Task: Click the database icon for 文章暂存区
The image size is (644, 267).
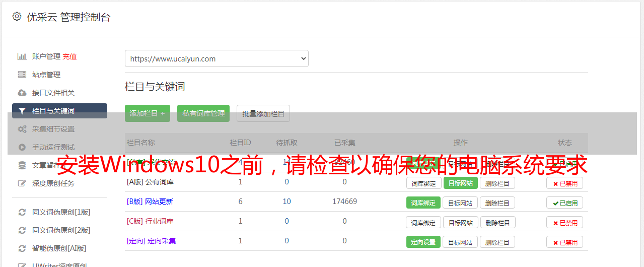Action: (x=22, y=165)
